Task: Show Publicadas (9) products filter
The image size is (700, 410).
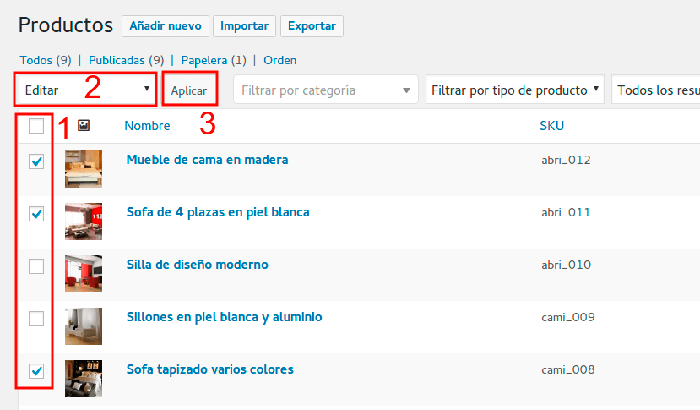Action: (126, 60)
